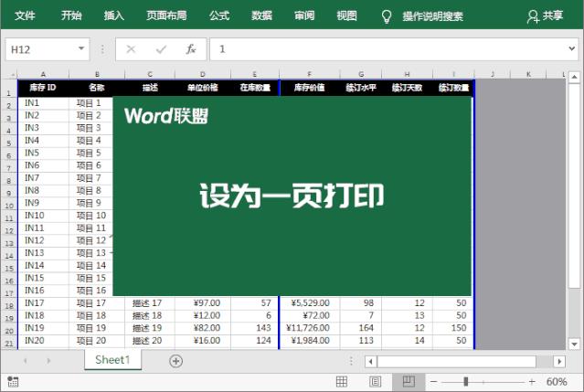
Task: Open Insert Function fx icon
Action: tap(191, 49)
